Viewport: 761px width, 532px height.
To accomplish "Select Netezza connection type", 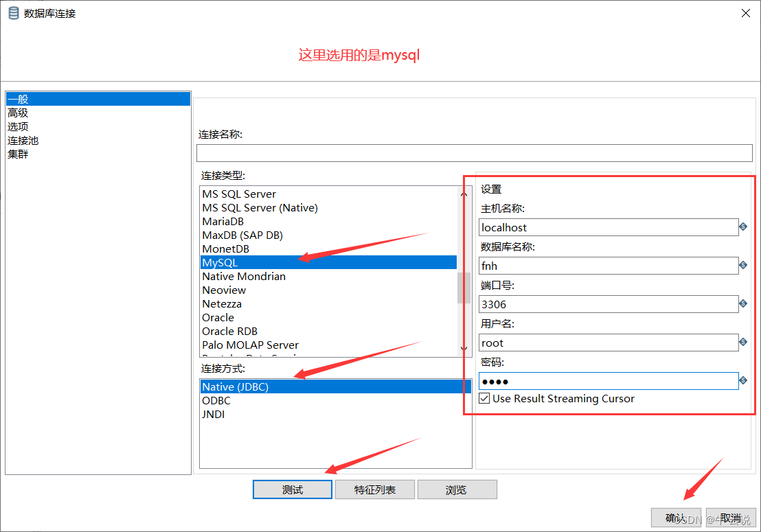I will point(328,304).
